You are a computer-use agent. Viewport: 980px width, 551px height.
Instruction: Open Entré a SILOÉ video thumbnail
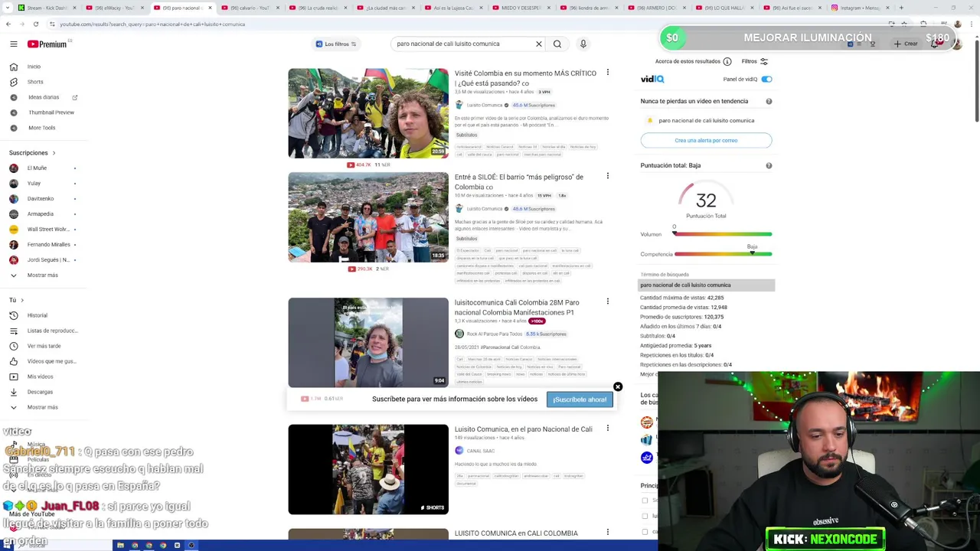[368, 217]
